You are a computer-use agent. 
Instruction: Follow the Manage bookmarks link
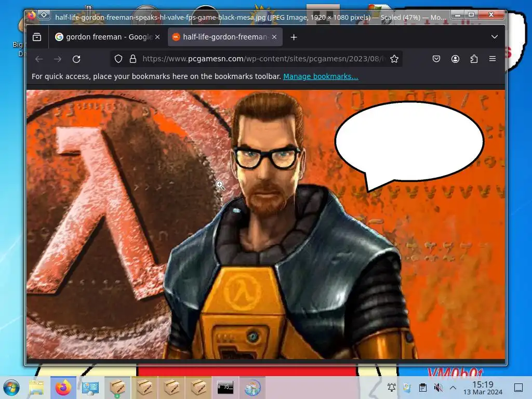(x=321, y=76)
